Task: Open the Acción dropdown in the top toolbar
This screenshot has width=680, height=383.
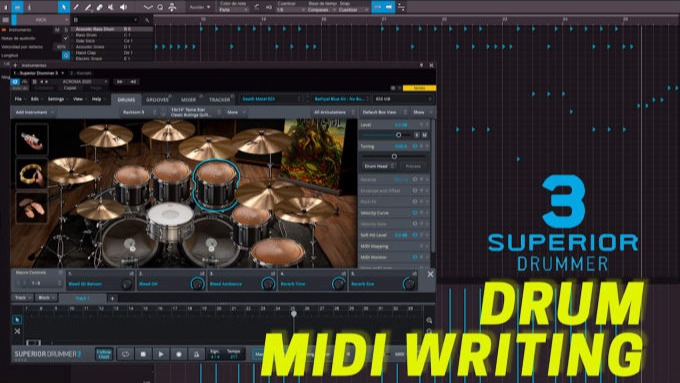Action: coord(200,7)
